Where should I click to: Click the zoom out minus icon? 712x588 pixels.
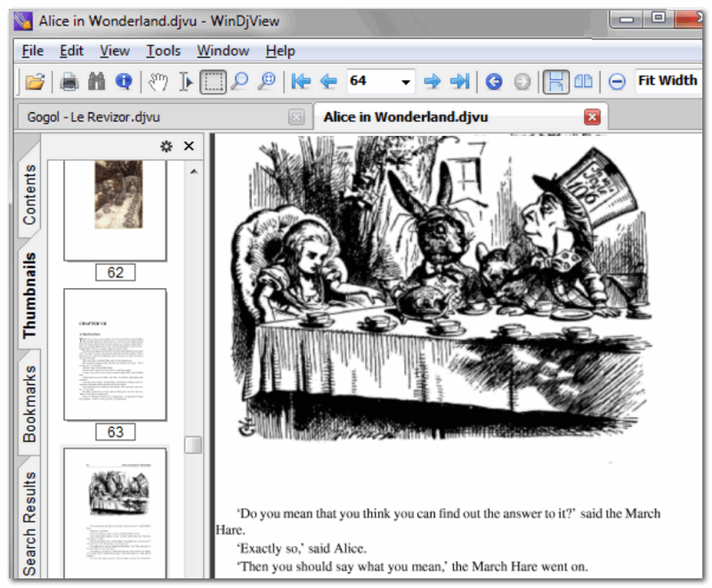click(x=617, y=82)
